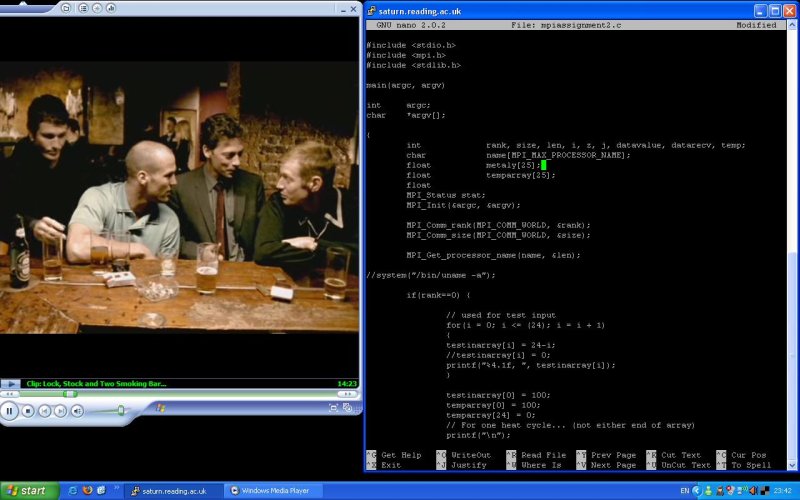This screenshot has height=500, width=800.
Task: Open the visualization options in Media Player
Action: [x=97, y=8]
